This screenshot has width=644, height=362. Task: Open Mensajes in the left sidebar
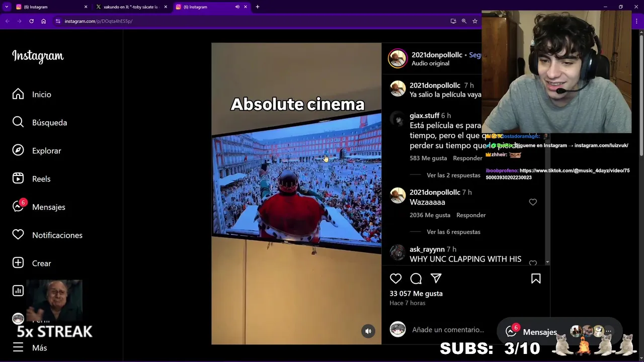(39, 207)
